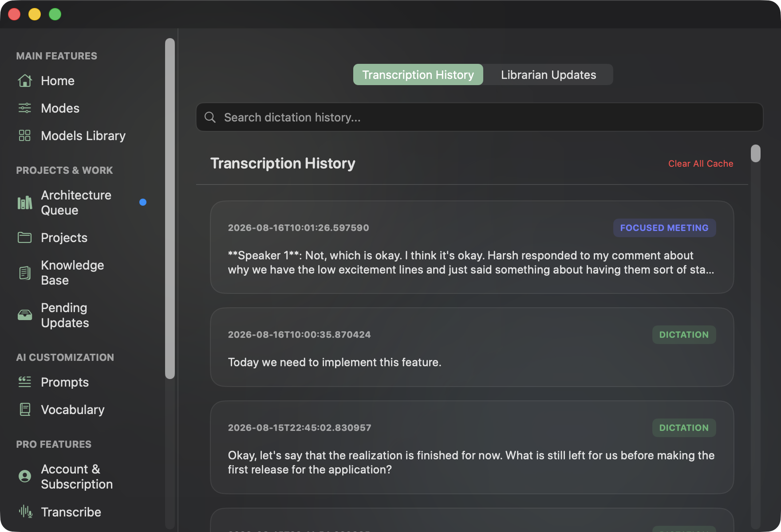Click the search magnifier icon
Screen dimensions: 781x532
(210, 117)
